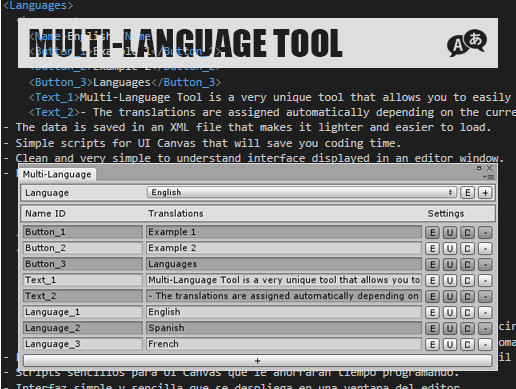Open the Language dropdown showing English
The width and height of the screenshot is (516, 389).
(301, 192)
